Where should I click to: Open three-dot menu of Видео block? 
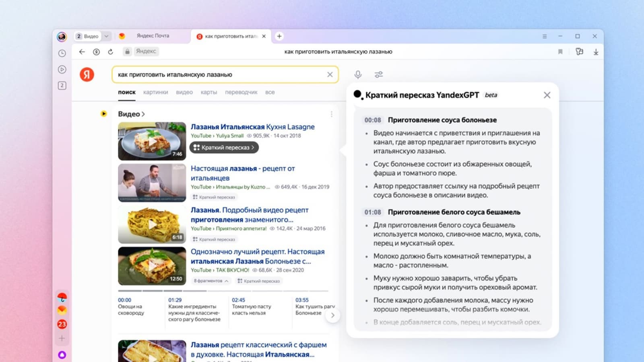pyautogui.click(x=332, y=114)
